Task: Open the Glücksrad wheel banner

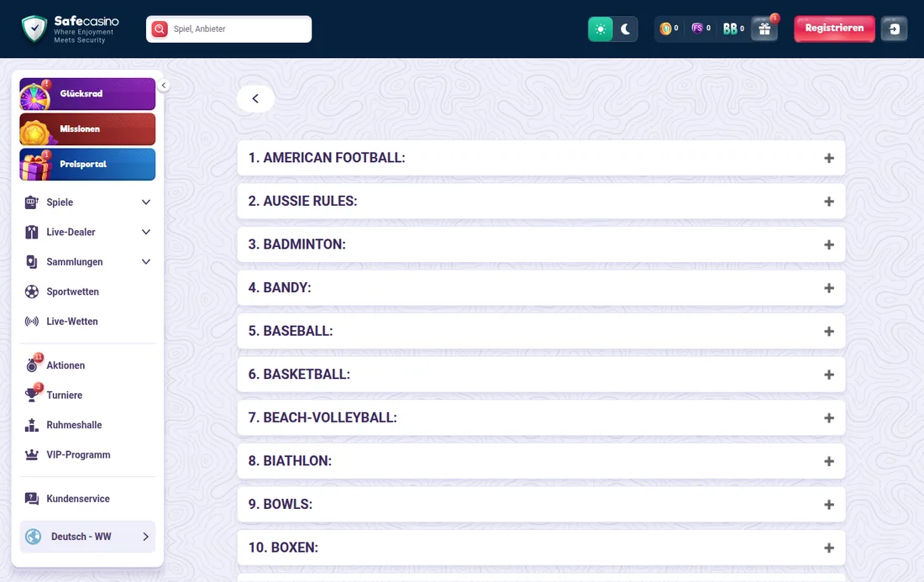Action: click(87, 94)
